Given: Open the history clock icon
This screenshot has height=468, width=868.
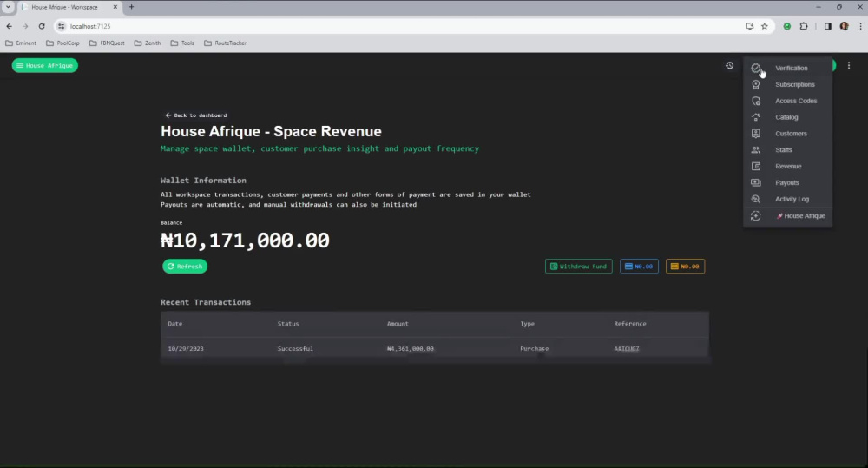Looking at the screenshot, I should [x=730, y=65].
